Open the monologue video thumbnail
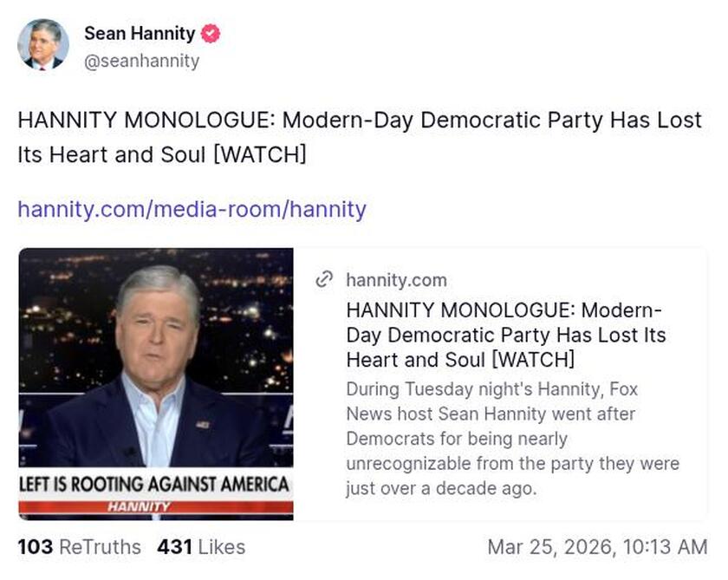 click(156, 364)
